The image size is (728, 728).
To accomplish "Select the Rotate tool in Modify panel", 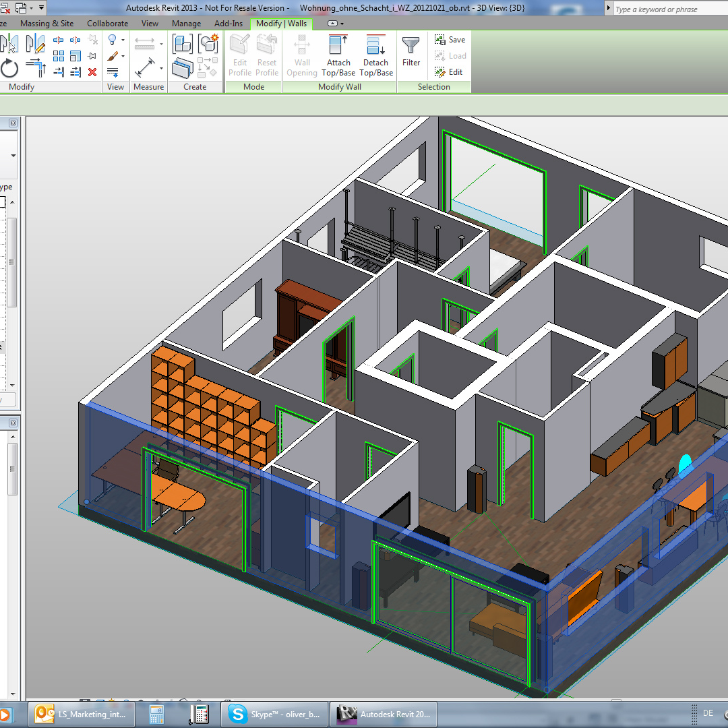I will coord(9,68).
